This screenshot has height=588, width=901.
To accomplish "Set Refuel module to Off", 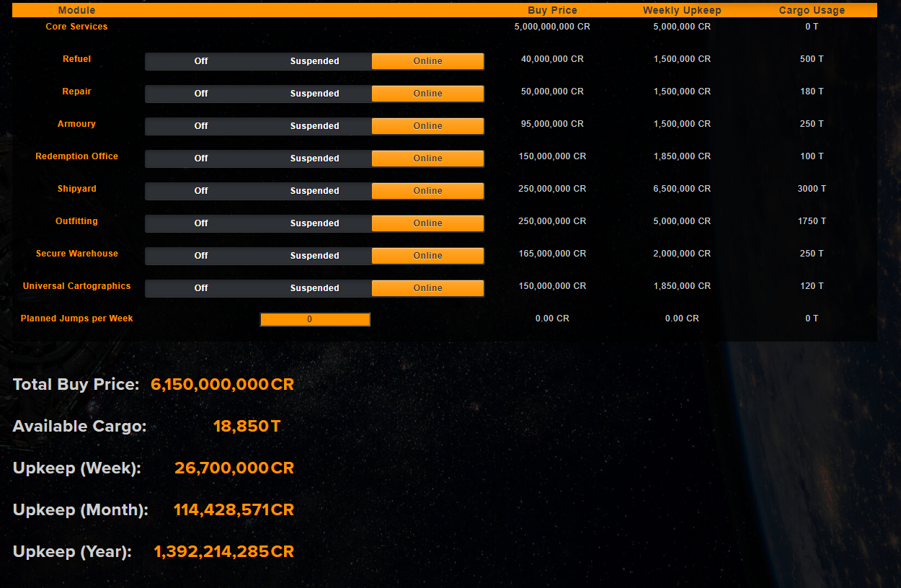I will (201, 61).
